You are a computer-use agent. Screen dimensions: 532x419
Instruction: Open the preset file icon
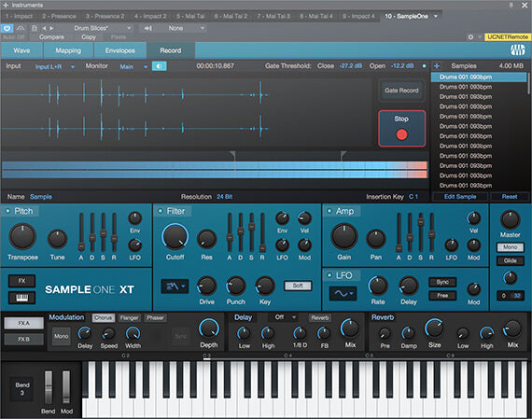tap(35, 28)
